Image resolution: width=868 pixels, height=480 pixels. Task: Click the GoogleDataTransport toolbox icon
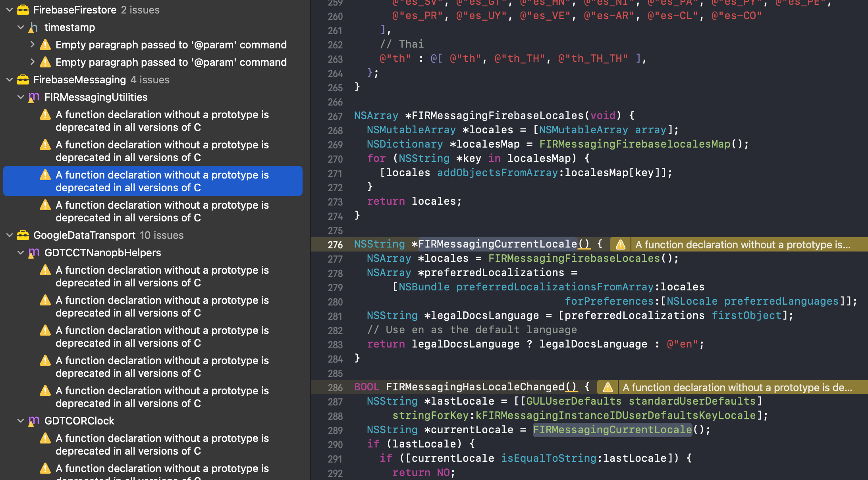[23, 235]
